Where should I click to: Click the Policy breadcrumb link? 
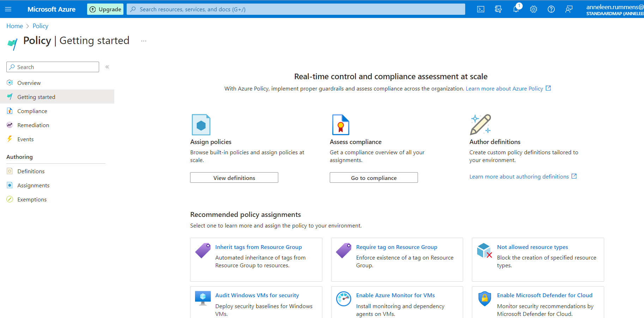point(41,26)
